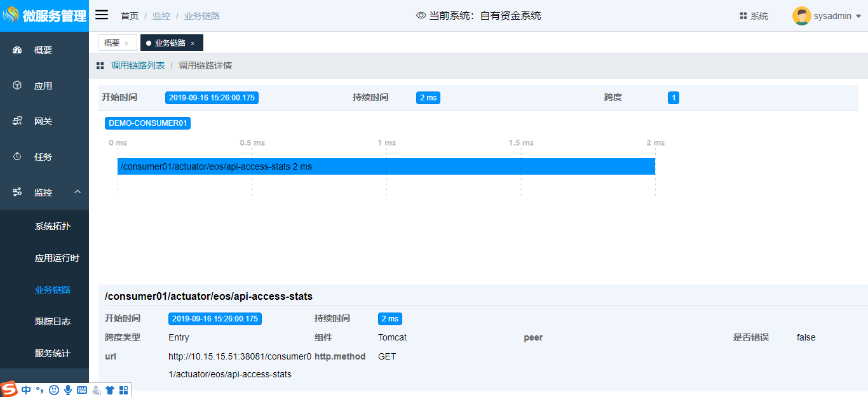This screenshot has width=868, height=397.
Task: Open the sysadmin dropdown arrow
Action: click(858, 17)
